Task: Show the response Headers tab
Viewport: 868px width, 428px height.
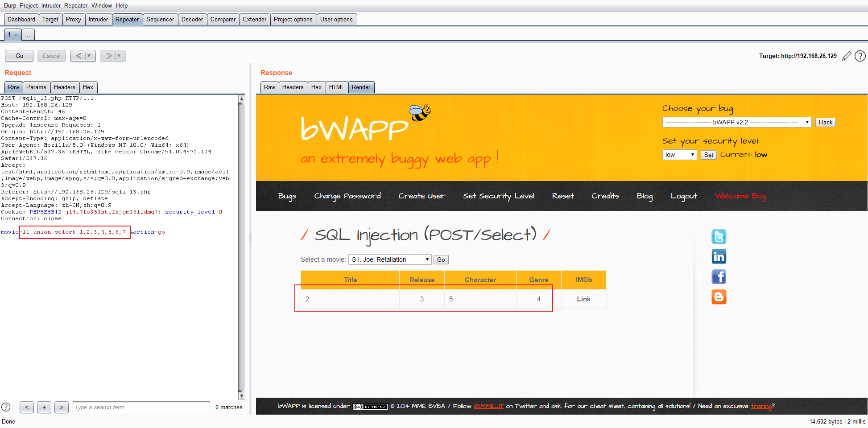Action: (x=293, y=87)
